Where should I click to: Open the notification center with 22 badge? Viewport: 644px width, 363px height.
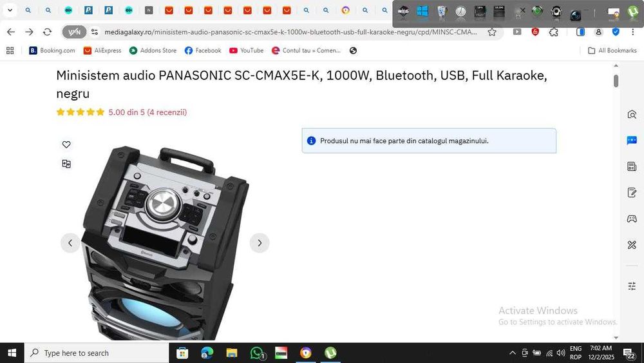pyautogui.click(x=629, y=353)
